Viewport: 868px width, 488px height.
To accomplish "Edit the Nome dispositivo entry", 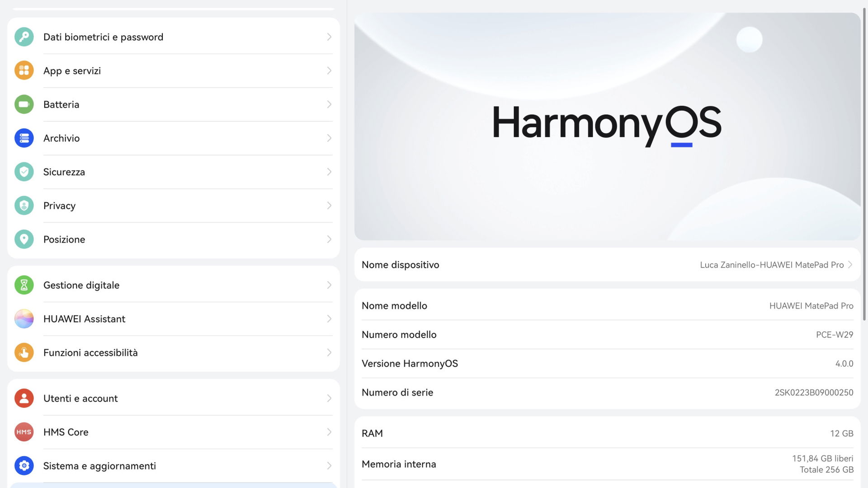I will pyautogui.click(x=607, y=265).
